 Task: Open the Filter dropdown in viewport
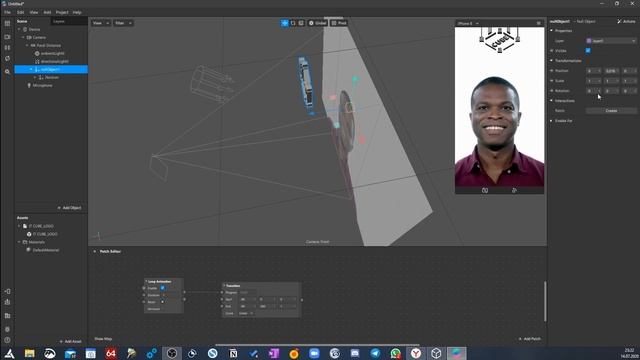point(123,23)
